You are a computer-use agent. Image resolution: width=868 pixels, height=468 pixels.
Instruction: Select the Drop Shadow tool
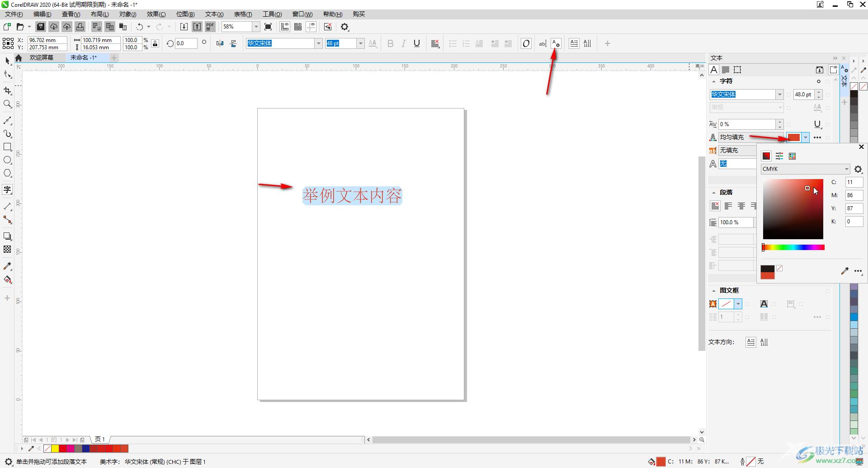7,236
